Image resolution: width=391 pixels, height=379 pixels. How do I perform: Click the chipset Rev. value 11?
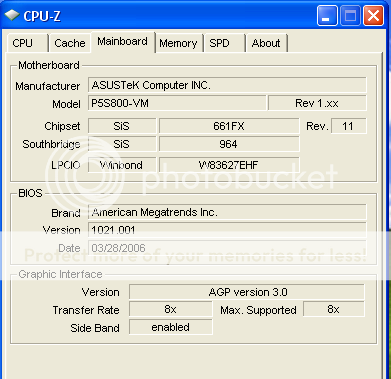[x=348, y=126]
